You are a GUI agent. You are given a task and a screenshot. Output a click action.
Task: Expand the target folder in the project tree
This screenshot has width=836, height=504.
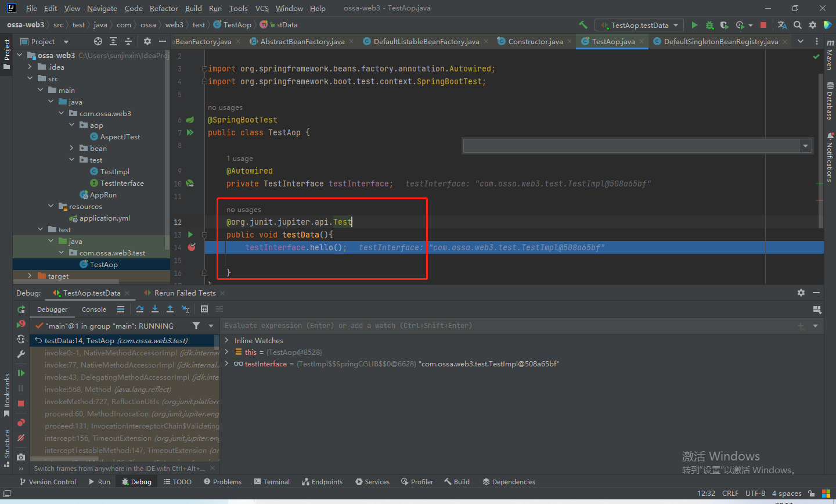point(30,276)
